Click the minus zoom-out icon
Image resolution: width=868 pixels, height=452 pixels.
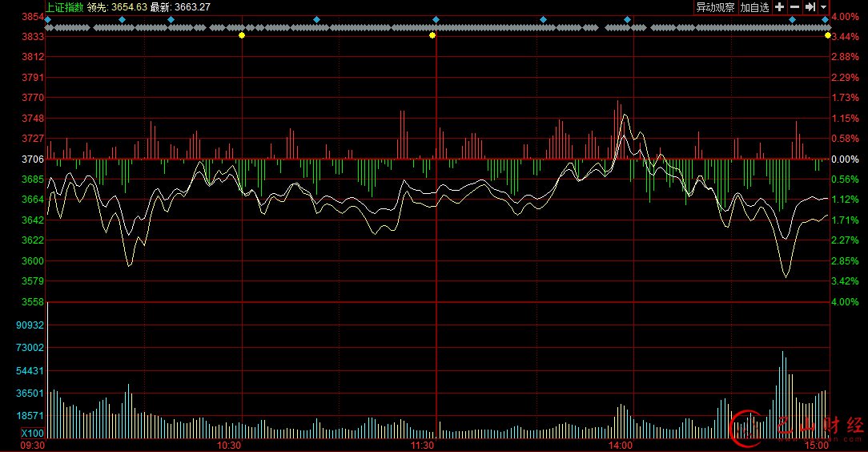[x=795, y=7]
